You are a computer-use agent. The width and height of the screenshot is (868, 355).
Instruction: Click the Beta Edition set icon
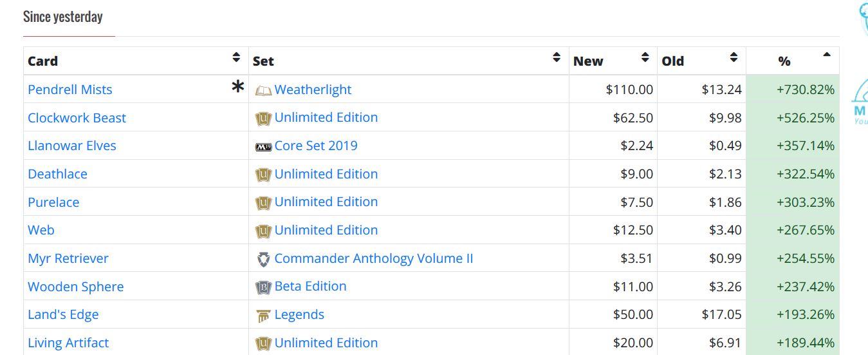(x=263, y=287)
